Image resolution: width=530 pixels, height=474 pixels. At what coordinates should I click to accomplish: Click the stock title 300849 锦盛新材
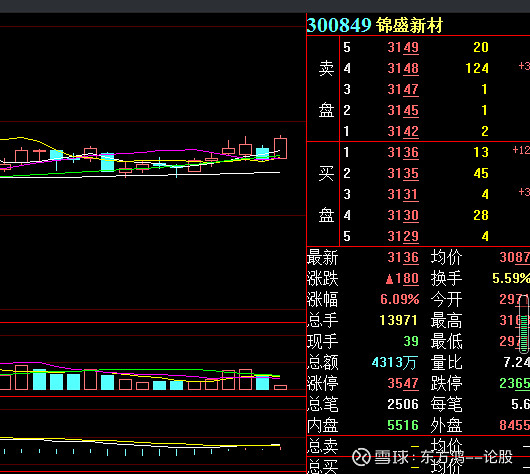pyautogui.click(x=375, y=25)
